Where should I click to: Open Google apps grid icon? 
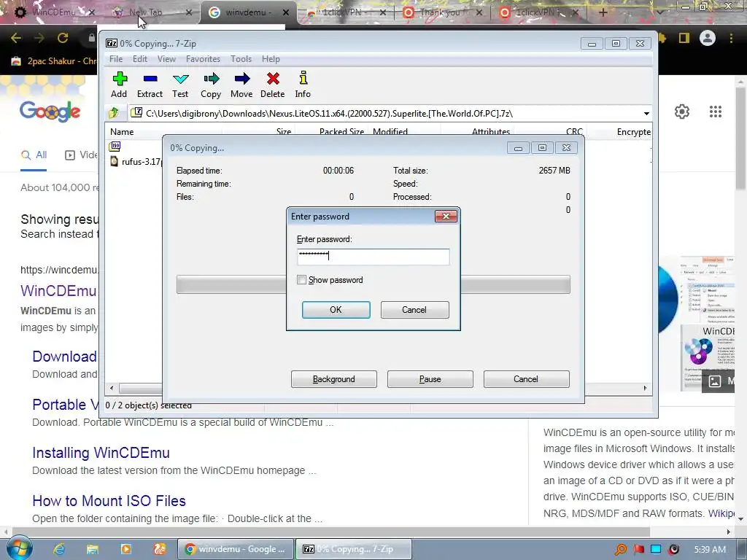pyautogui.click(x=716, y=112)
